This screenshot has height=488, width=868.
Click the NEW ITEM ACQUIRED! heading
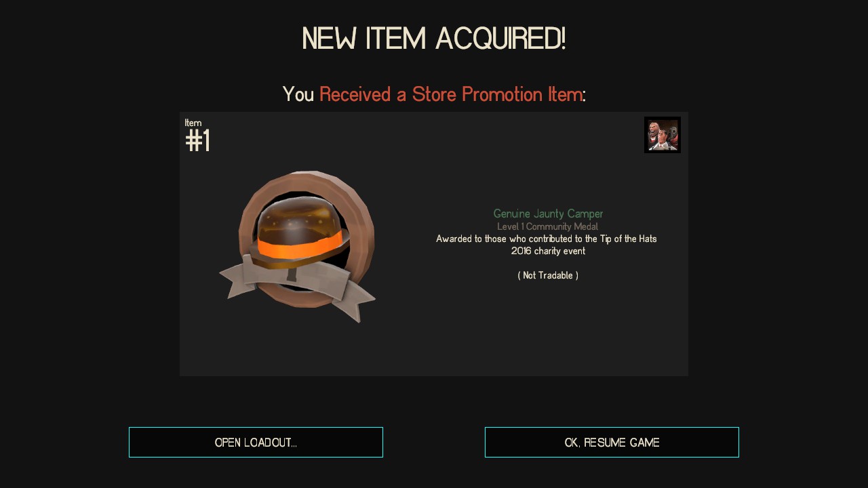pos(434,39)
